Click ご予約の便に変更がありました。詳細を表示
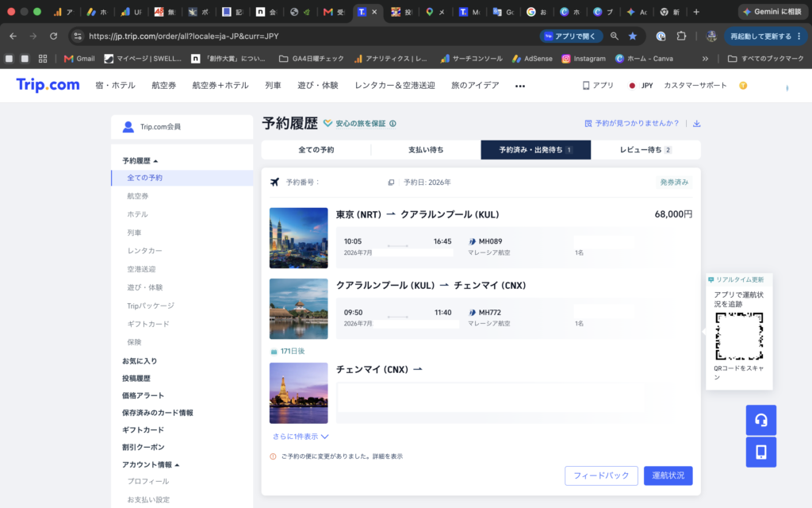812x508 pixels. (341, 456)
